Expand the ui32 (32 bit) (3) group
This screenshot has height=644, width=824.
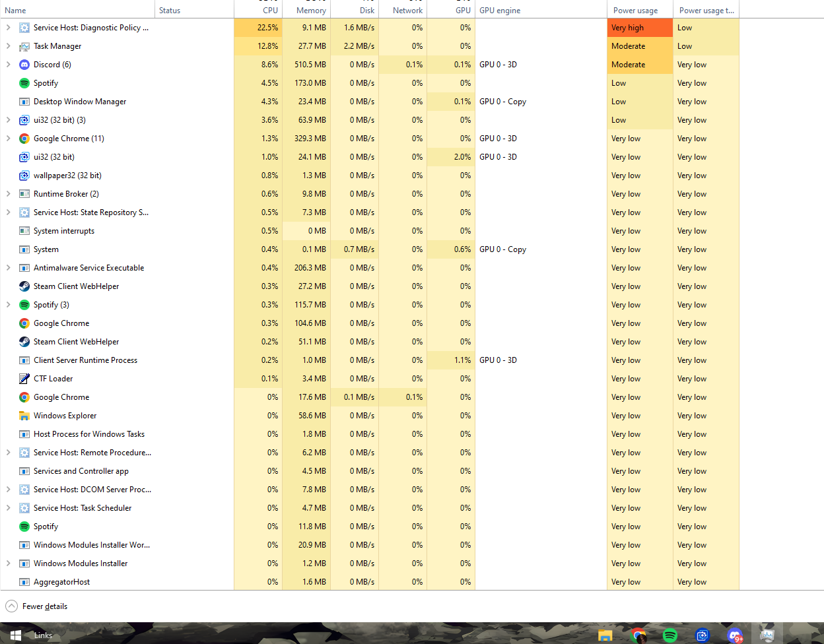tap(8, 120)
